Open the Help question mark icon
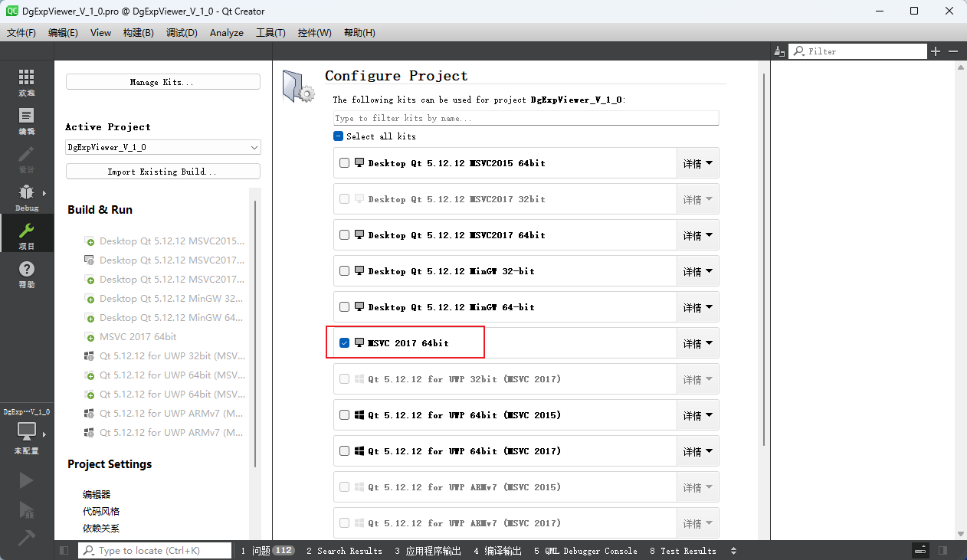Screen dimensions: 967x560 26,273
